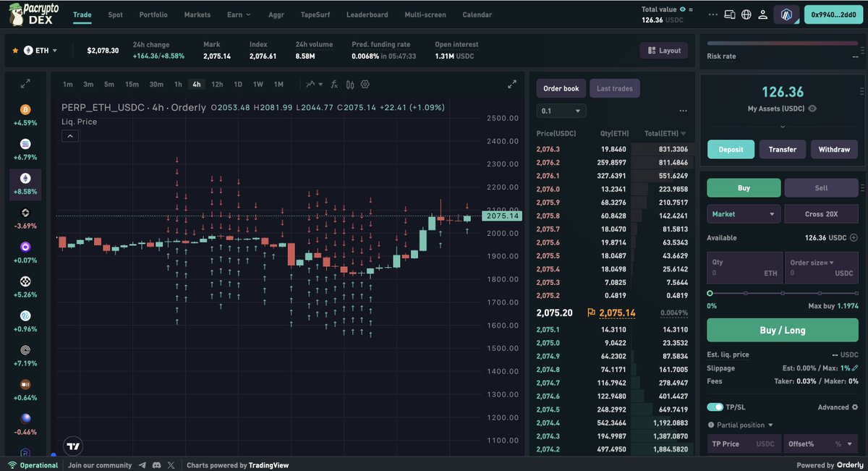Open the order book precision dropdown showing 0.1

coord(561,111)
